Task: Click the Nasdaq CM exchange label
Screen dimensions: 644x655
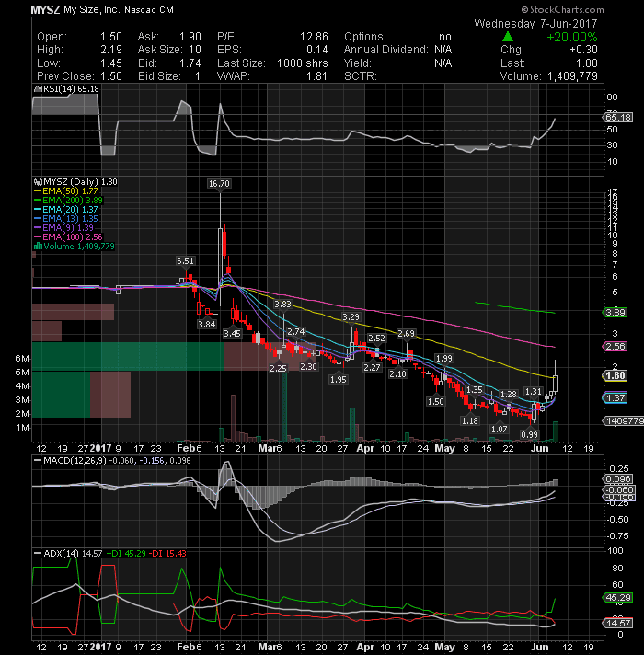Action: (149, 10)
